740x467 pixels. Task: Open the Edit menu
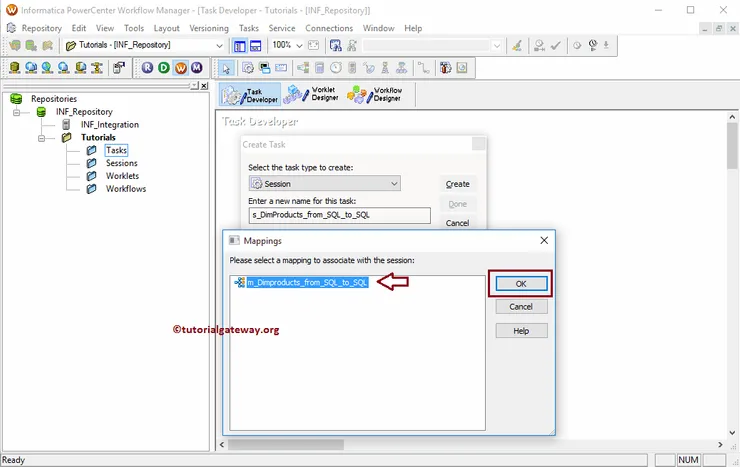click(79, 28)
